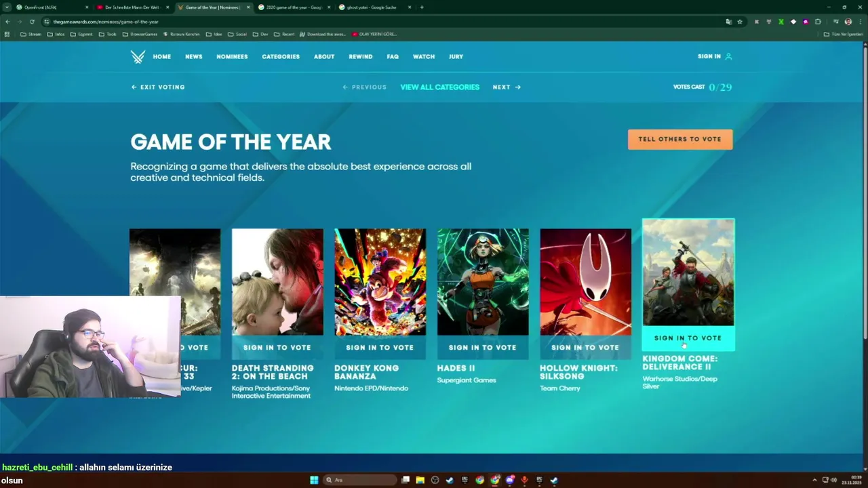This screenshot has height=488, width=868.
Task: Click the Exit Voting link
Action: [x=158, y=87]
